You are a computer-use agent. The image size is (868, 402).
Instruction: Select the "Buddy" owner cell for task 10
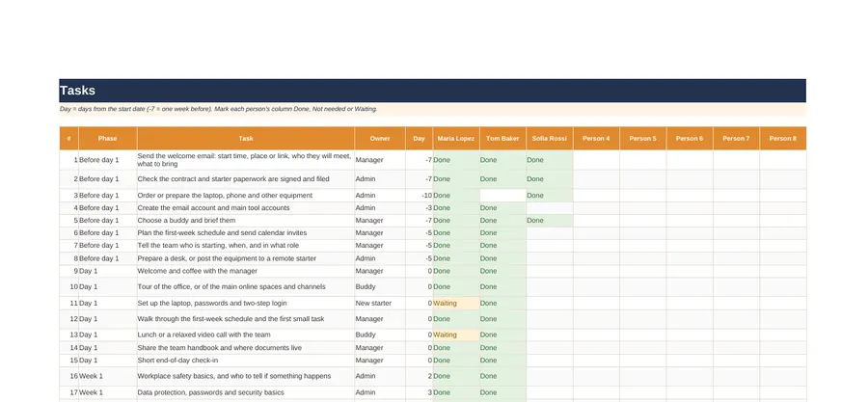click(x=380, y=287)
